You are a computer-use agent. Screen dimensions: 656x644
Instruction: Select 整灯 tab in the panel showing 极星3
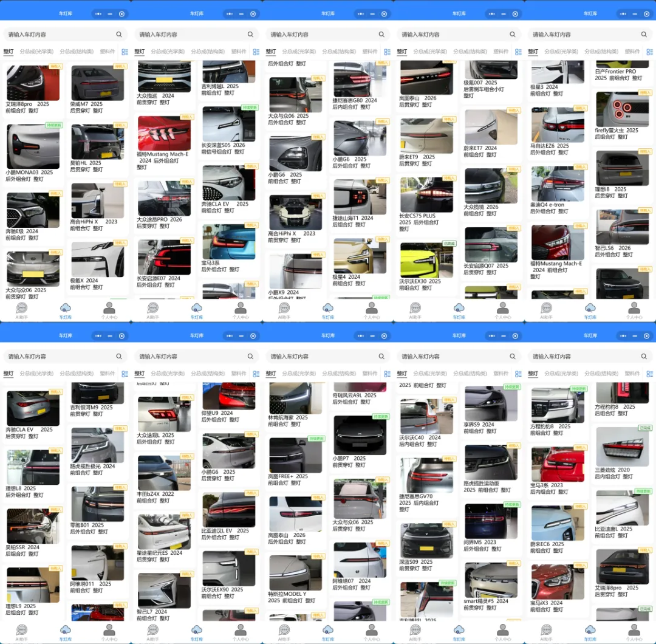click(x=533, y=52)
